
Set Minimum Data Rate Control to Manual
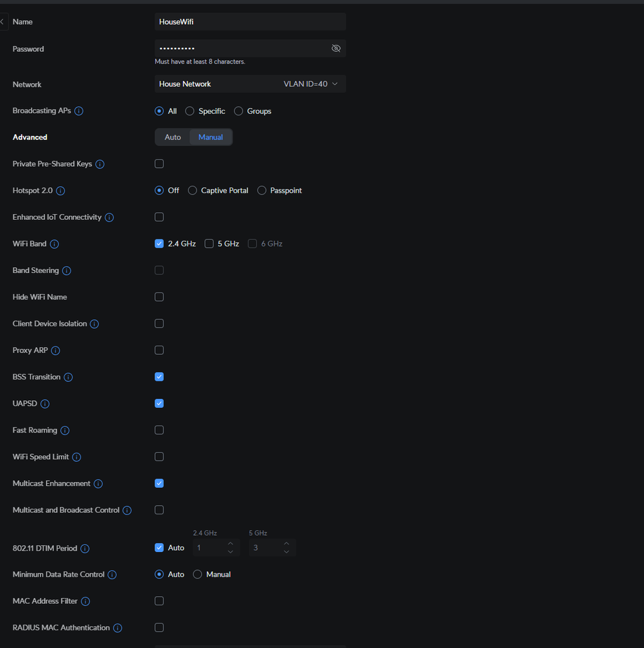[198, 575]
